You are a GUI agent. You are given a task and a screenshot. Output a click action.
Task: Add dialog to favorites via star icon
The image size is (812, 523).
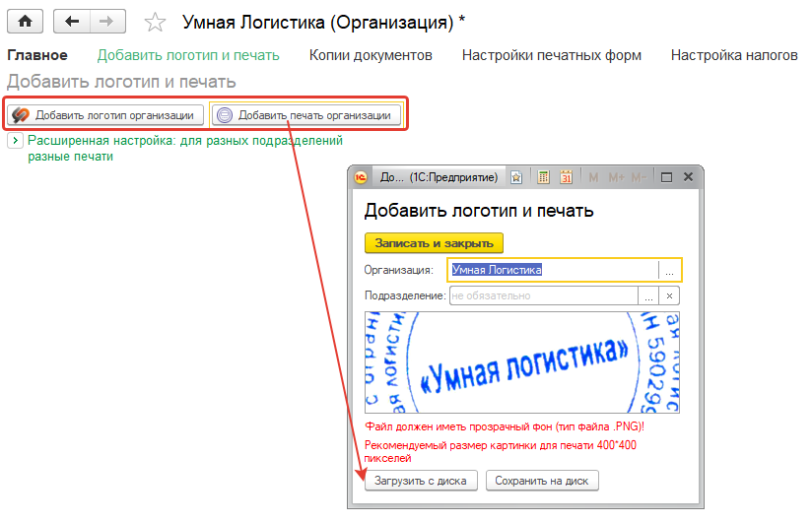pos(516,177)
